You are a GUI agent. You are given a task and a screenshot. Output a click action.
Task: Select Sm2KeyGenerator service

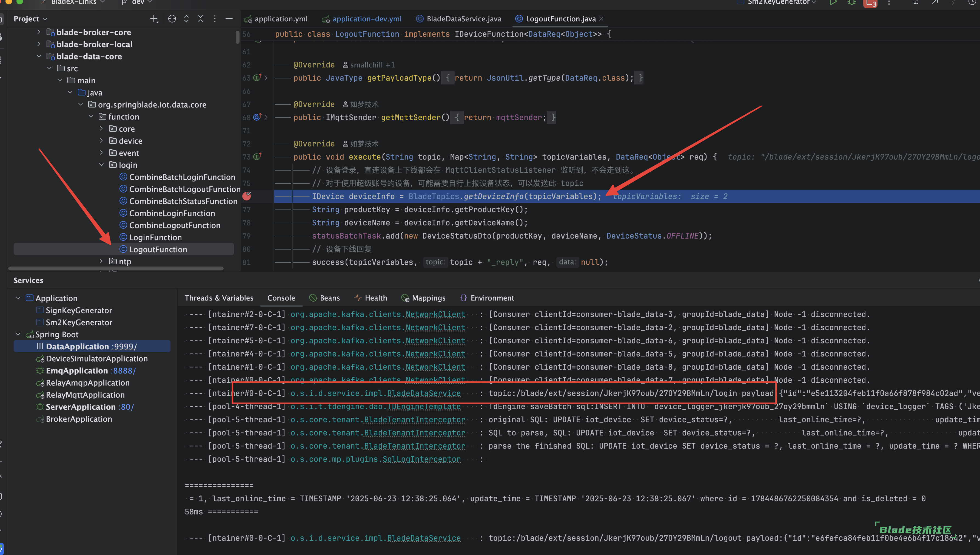click(x=74, y=322)
